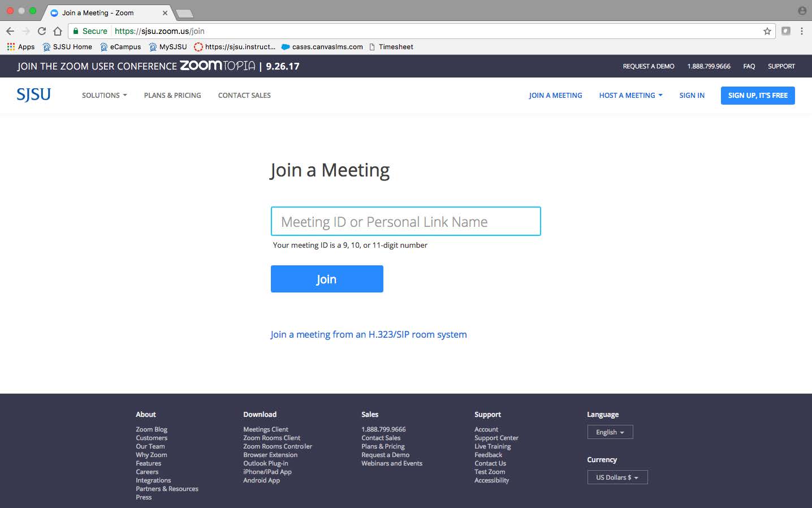The height and width of the screenshot is (508, 812).
Task: Click the browser back arrow
Action: click(10, 31)
